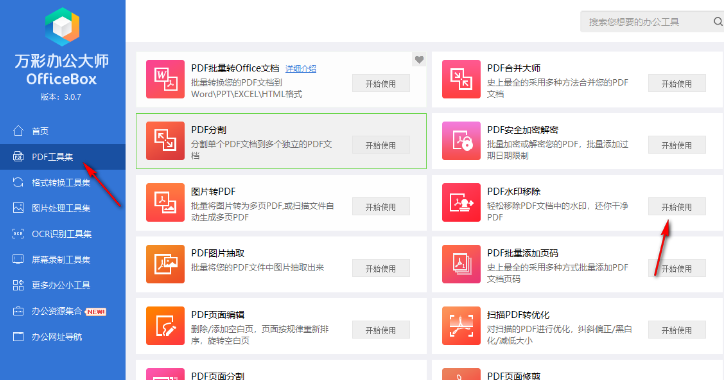Click the PDF批量转Office文档 tool icon
Screen dimensions: 724x380
pos(165,79)
